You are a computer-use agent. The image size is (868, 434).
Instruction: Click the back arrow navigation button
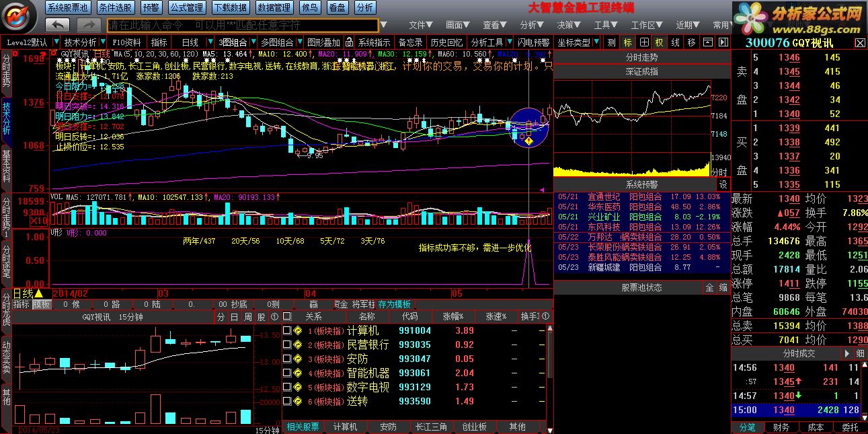point(58,24)
